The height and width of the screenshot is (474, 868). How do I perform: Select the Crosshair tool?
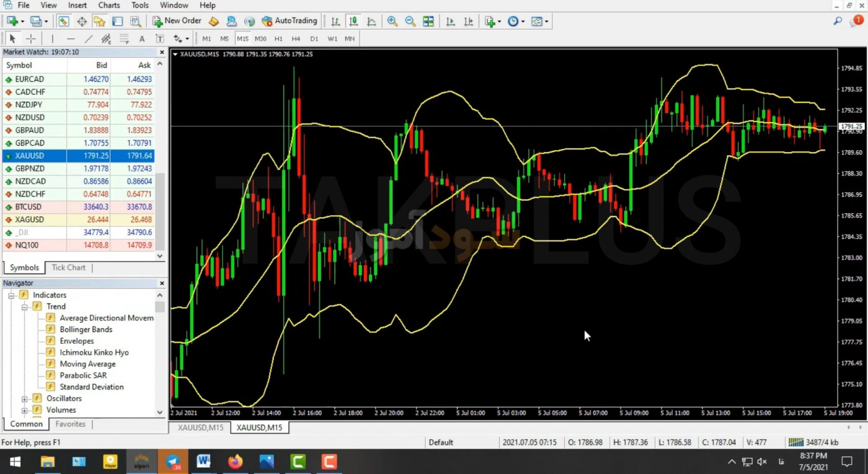coord(30,38)
